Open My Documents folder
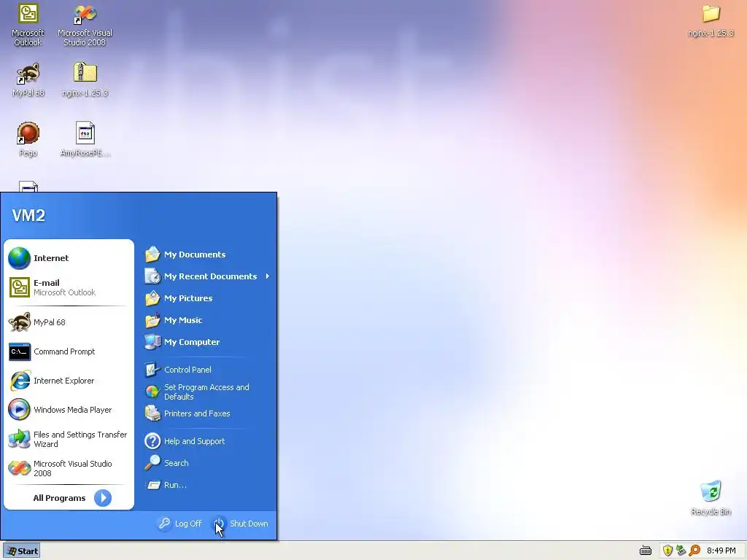Screen dimensions: 747x560 pyautogui.click(x=206, y=254)
